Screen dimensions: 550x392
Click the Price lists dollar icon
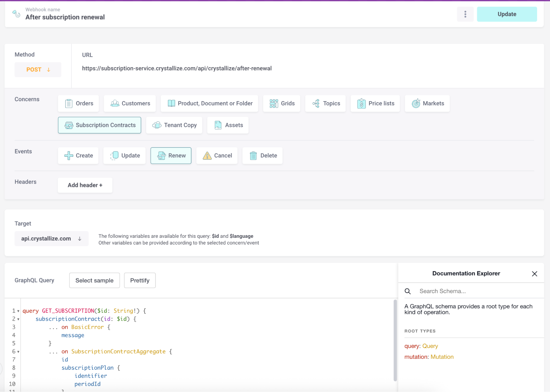click(361, 104)
